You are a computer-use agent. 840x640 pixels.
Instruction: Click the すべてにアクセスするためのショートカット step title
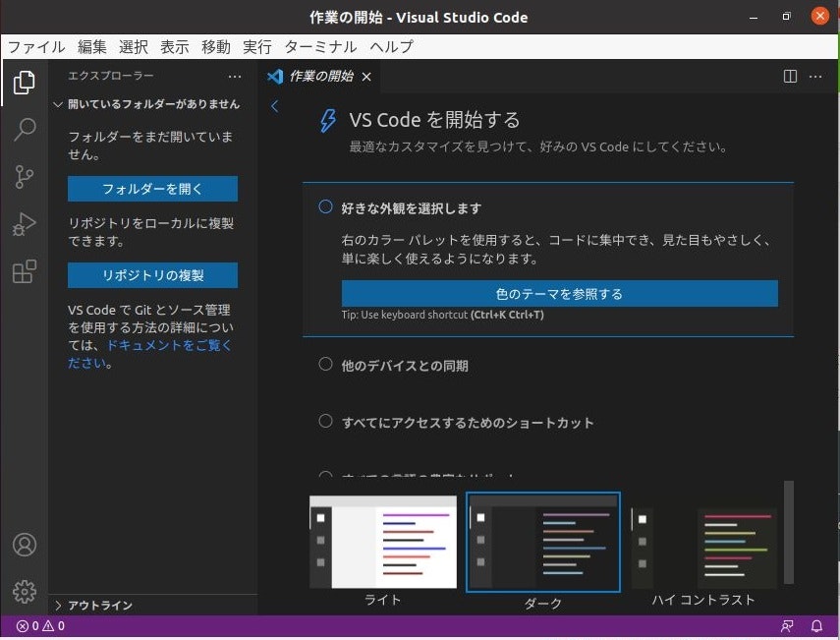468,423
